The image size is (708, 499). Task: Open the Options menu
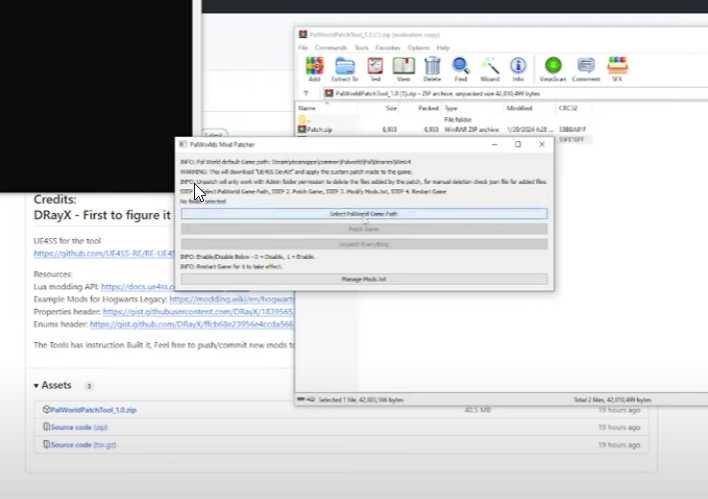tap(418, 47)
